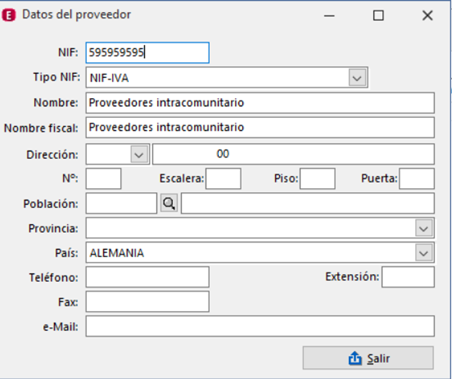Click the Piso input box

[x=317, y=179]
